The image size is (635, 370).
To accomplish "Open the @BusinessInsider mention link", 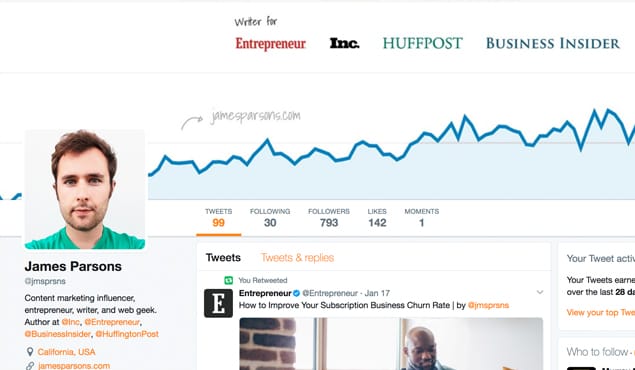I will coord(58,334).
